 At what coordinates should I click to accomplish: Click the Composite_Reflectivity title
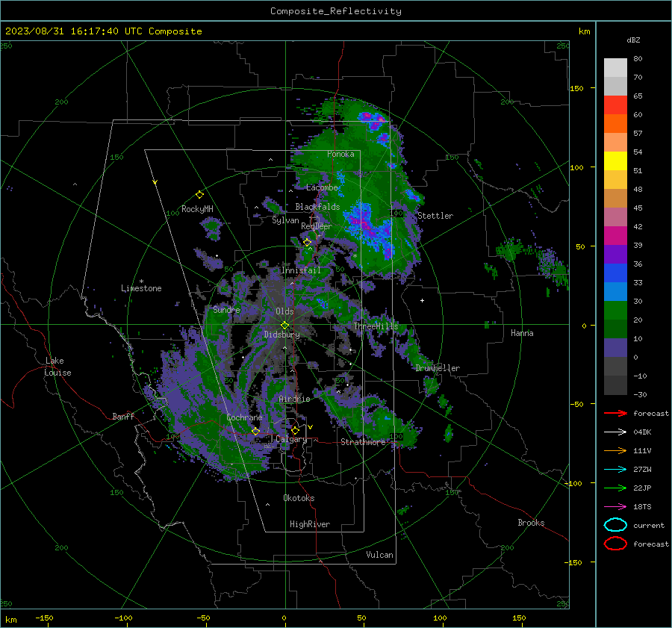click(336, 11)
